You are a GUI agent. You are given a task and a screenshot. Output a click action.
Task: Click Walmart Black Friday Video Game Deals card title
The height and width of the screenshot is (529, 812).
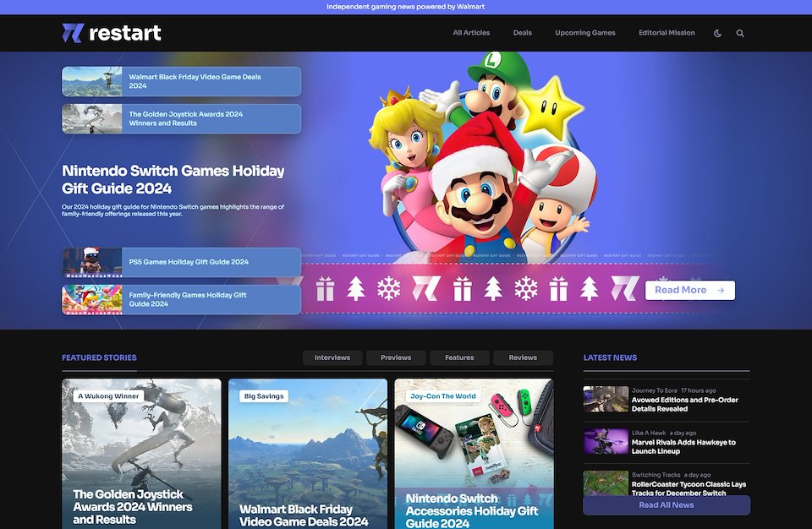[x=304, y=515]
